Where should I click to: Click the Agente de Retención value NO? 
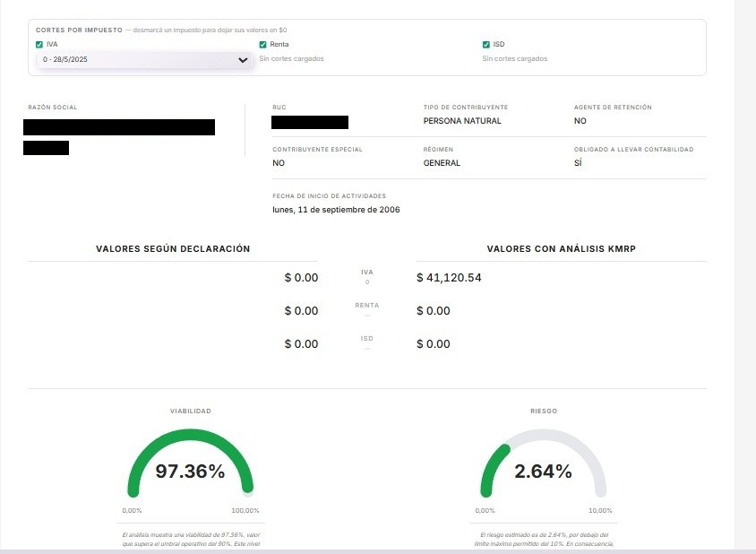[x=580, y=121]
